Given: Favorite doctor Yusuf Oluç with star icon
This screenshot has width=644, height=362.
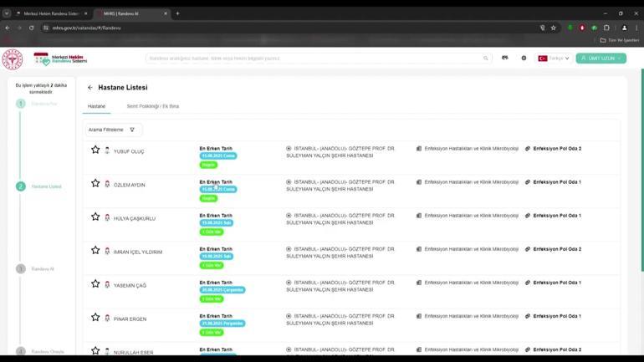Looking at the screenshot, I should (x=95, y=150).
